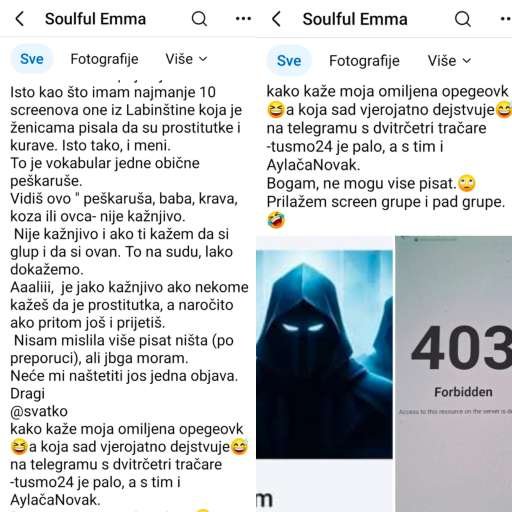Tap Soulful Emma title in right header
The image size is (512, 512).
point(355,19)
